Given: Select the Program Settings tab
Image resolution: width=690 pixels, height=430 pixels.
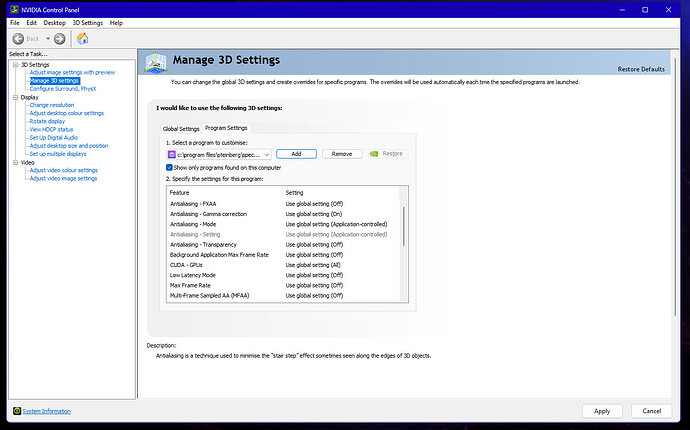Looking at the screenshot, I should (226, 128).
